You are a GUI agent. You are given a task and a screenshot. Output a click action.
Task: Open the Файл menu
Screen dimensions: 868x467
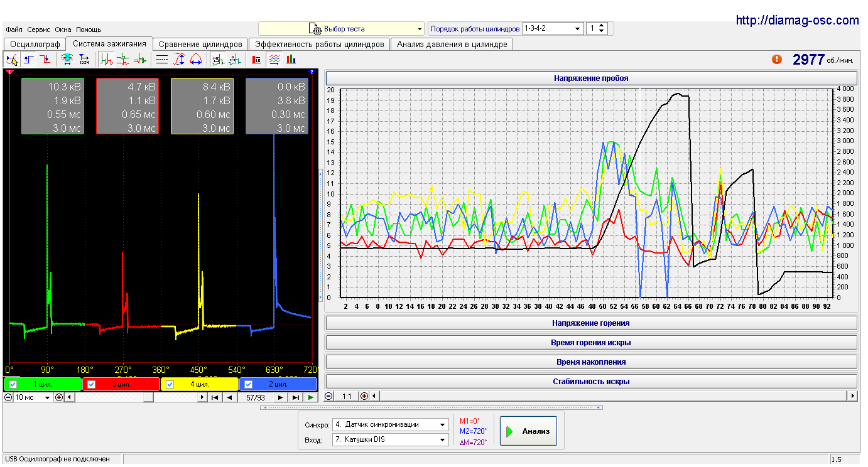[x=14, y=30]
